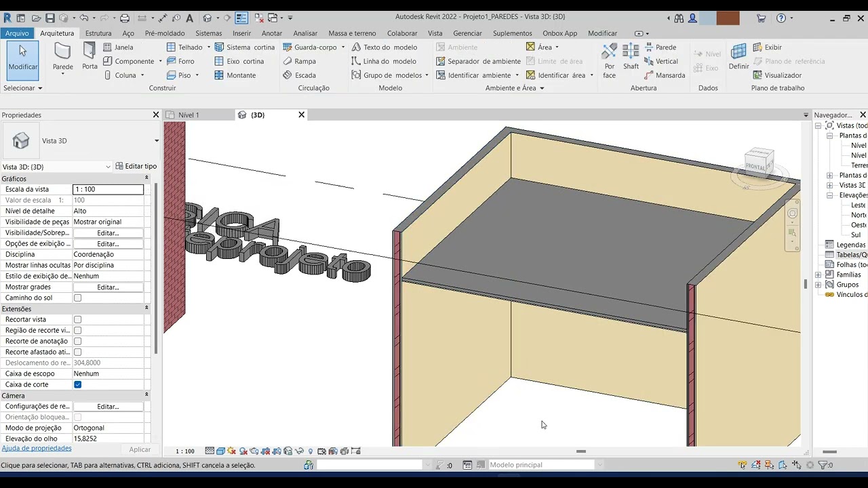Select the Eixo cortina tool

coord(239,61)
